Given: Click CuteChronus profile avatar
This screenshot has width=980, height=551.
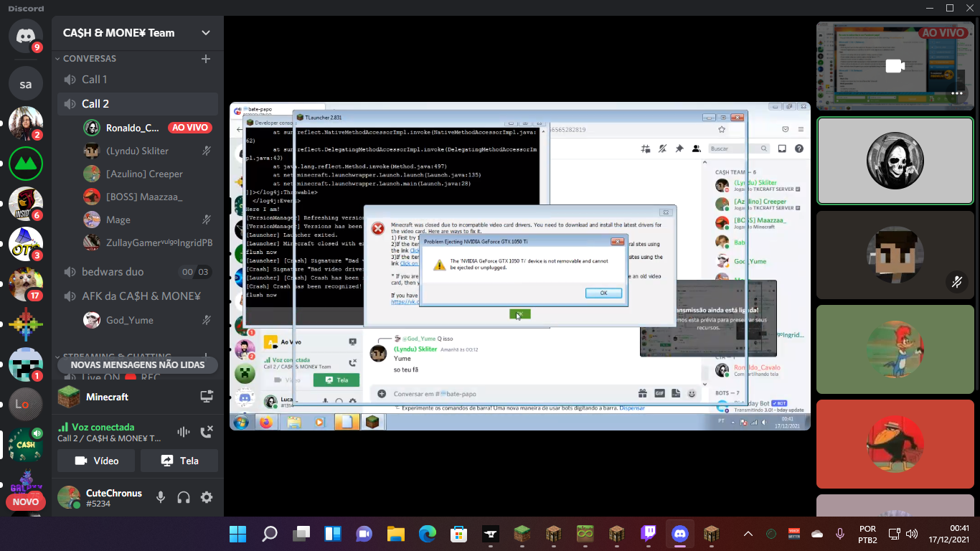Looking at the screenshot, I should 69,497.
